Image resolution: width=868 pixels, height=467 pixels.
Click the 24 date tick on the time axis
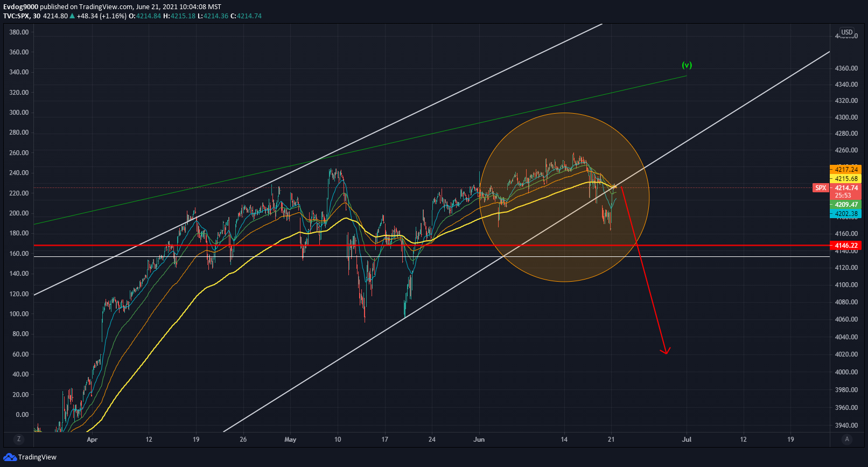click(432, 440)
